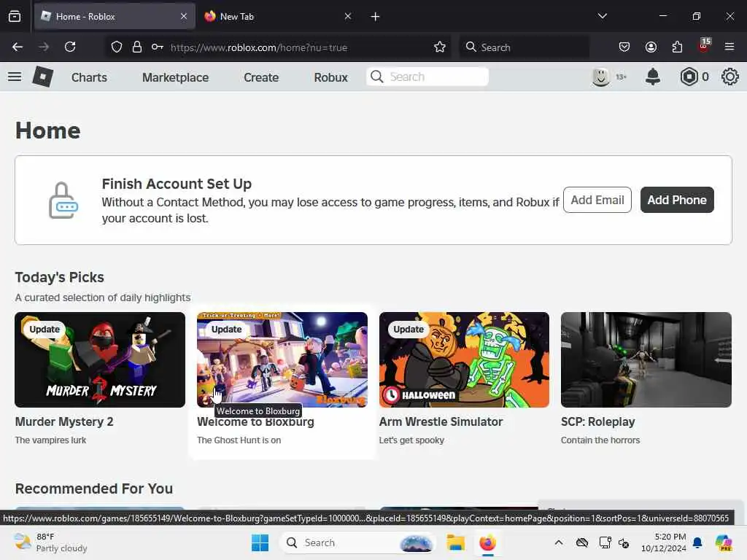Click the Finish Account Set Up heading
The image size is (747, 560).
177,184
